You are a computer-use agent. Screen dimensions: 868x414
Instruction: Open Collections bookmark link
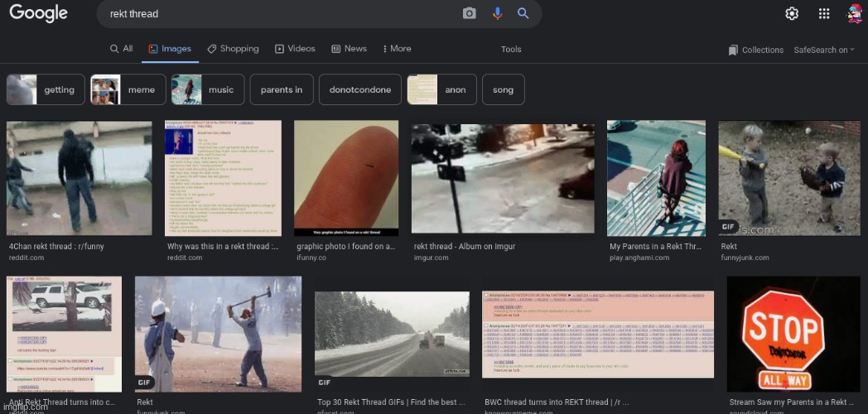point(755,50)
